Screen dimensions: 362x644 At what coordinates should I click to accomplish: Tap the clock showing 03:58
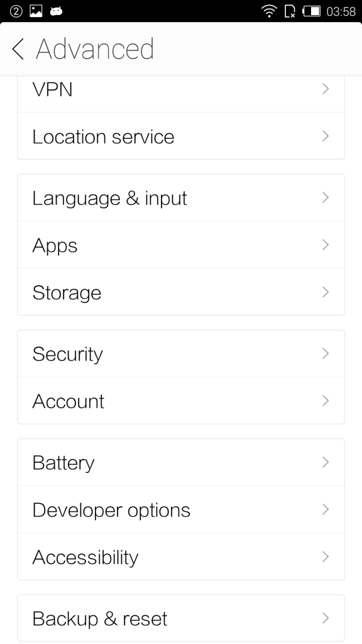click(341, 11)
